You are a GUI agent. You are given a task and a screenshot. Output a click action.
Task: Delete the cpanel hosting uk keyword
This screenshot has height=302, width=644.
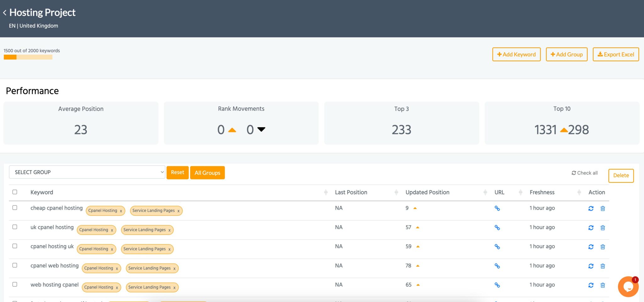click(x=603, y=247)
